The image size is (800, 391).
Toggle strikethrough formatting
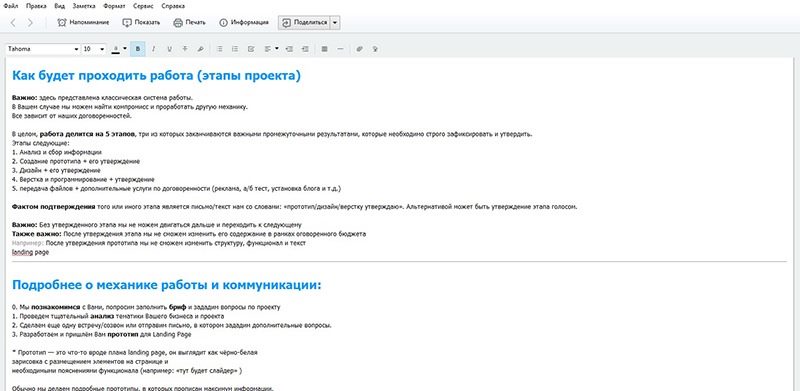point(185,49)
